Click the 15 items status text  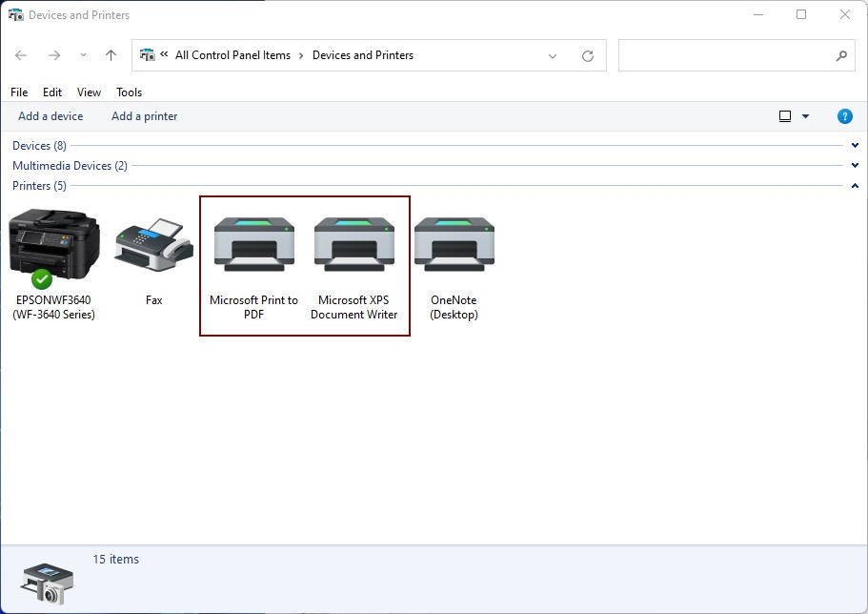click(x=115, y=560)
